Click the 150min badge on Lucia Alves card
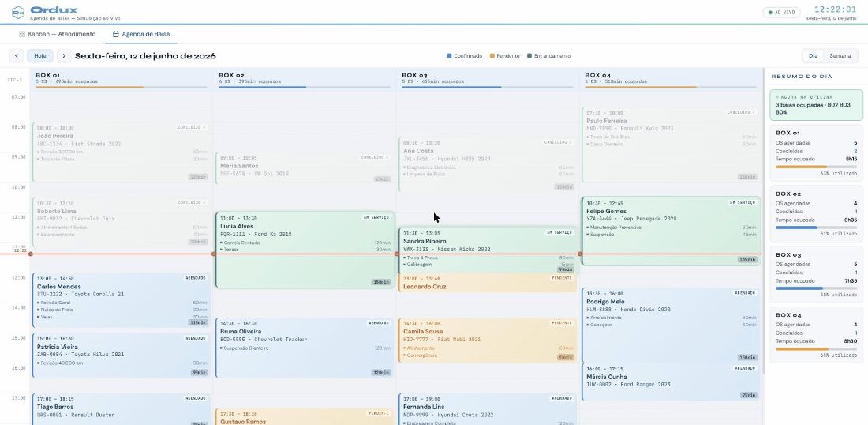The image size is (868, 425). 381,282
